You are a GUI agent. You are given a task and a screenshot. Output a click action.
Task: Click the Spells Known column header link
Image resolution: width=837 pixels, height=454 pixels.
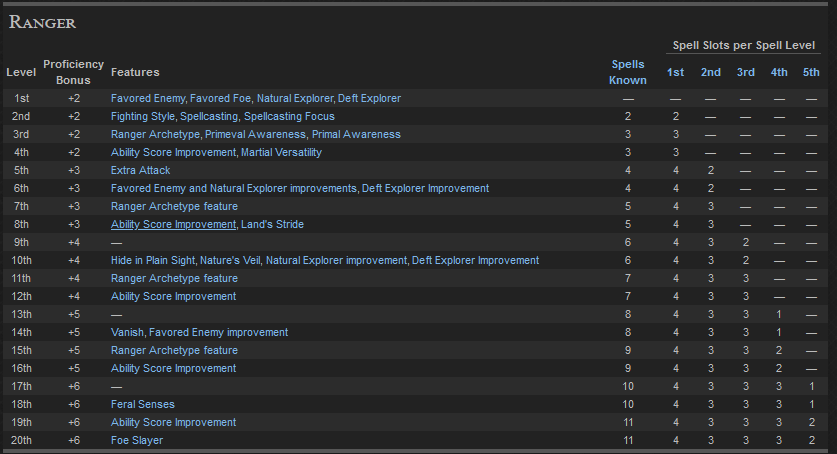click(x=628, y=72)
